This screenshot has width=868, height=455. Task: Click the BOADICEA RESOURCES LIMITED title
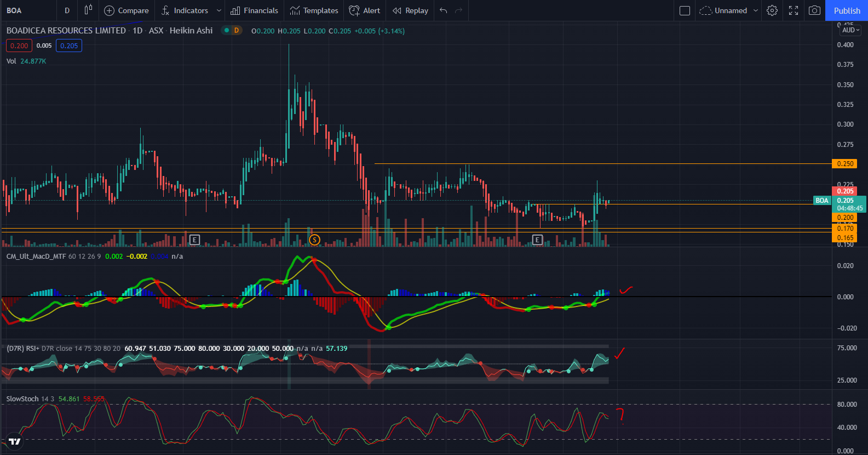click(66, 31)
